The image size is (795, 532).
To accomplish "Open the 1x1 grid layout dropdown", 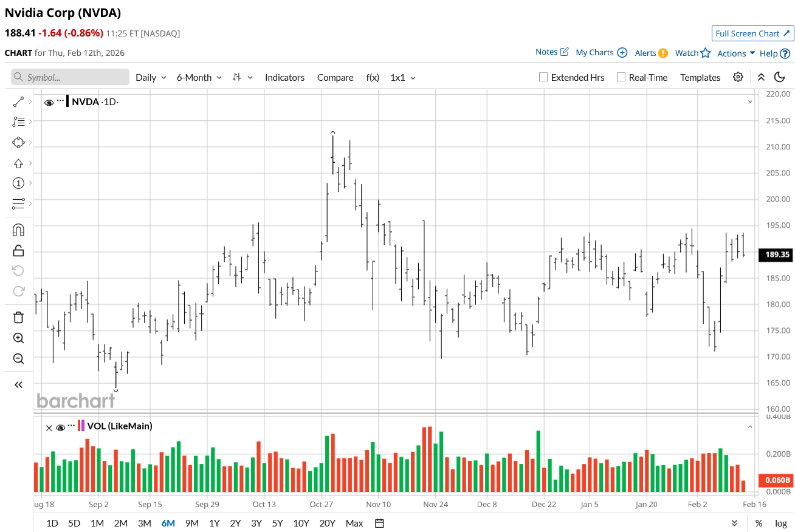I will click(402, 78).
